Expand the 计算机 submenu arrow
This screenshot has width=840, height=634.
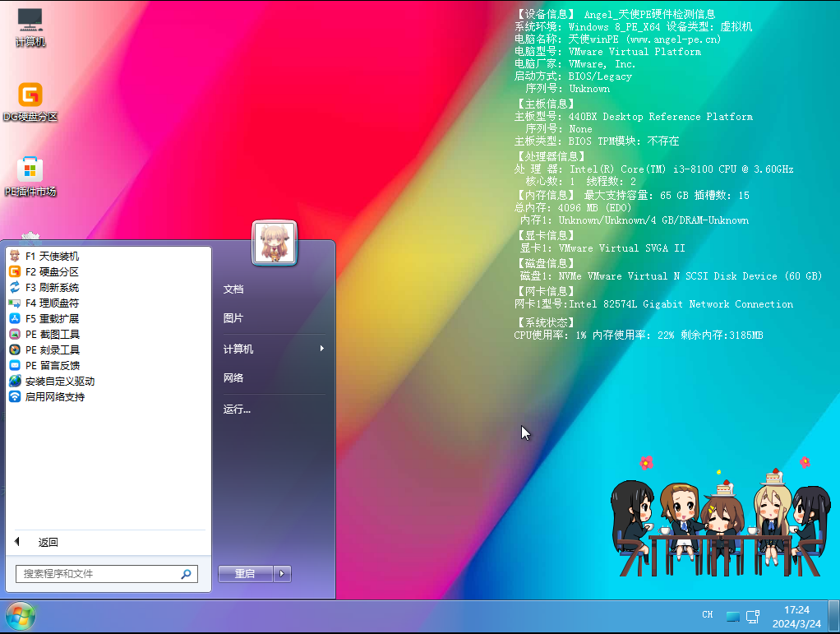[322, 349]
